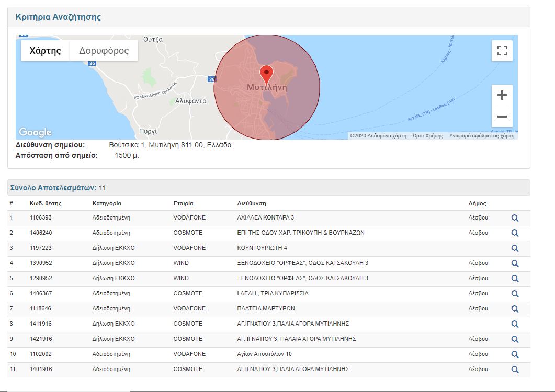Click Αναφορά σφάλματος χάρτη link

[482, 136]
